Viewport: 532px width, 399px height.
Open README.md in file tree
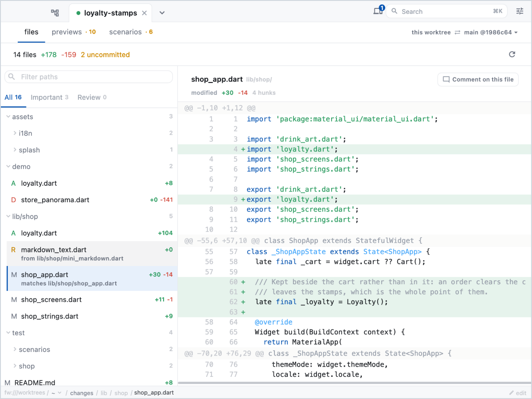(x=89, y=383)
